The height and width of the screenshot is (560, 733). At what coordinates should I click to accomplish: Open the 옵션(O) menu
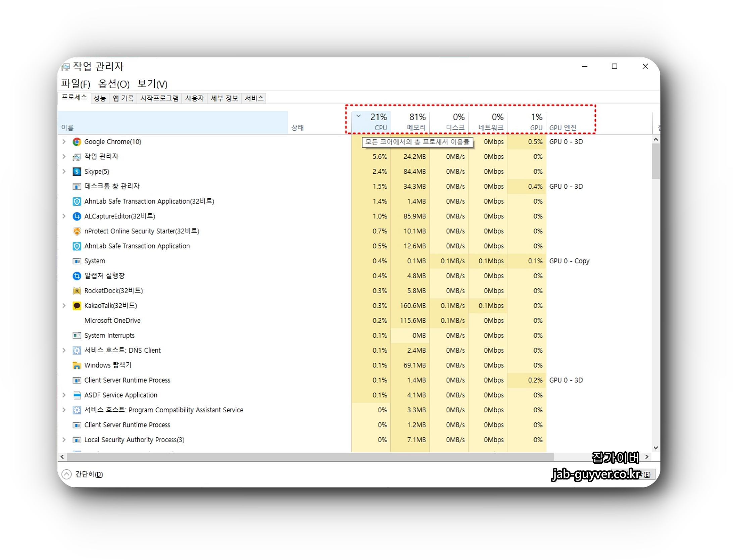(113, 84)
